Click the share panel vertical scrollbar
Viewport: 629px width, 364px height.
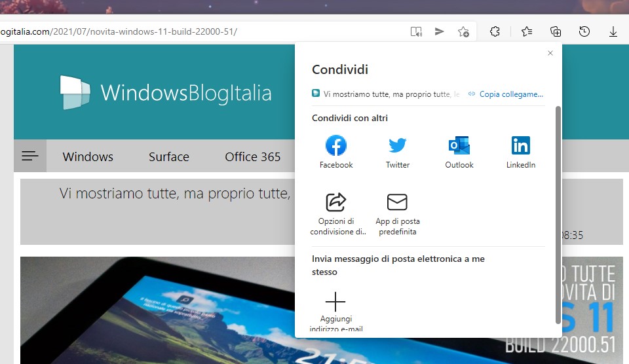(558, 215)
